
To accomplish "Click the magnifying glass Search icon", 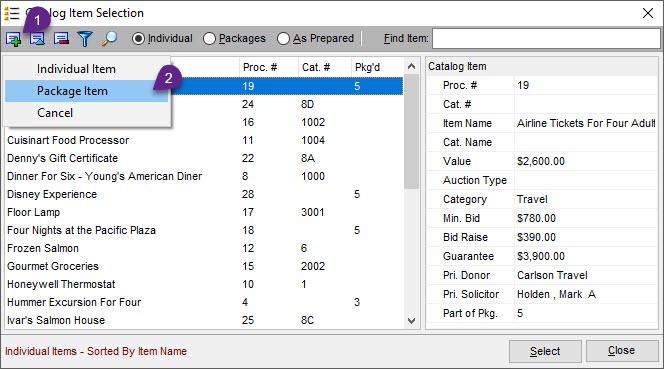I will point(109,39).
